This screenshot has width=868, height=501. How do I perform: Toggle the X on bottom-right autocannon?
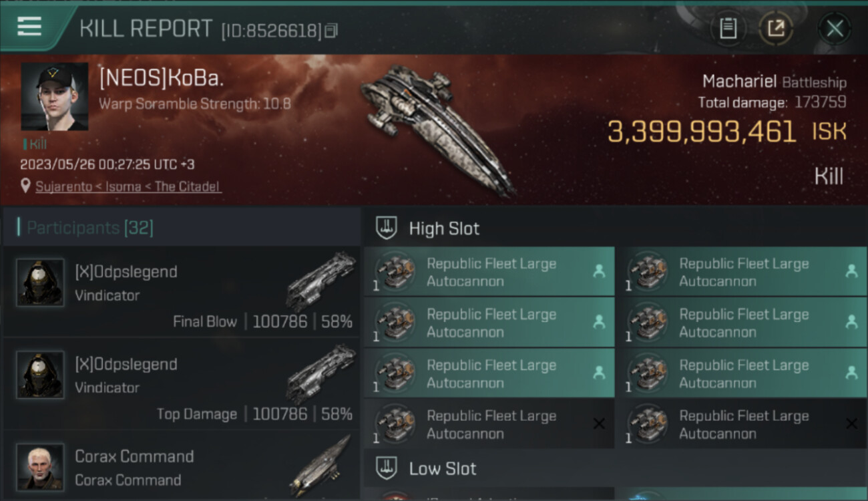(x=851, y=424)
